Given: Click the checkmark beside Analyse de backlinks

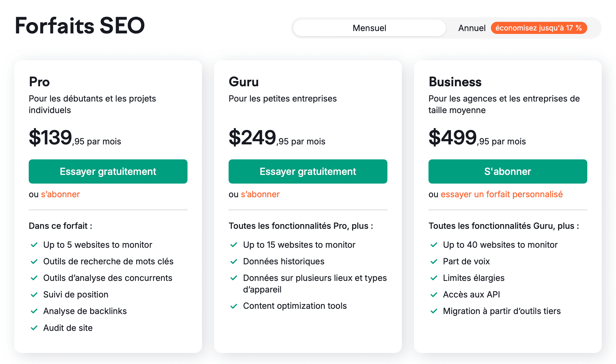Looking at the screenshot, I should (34, 311).
